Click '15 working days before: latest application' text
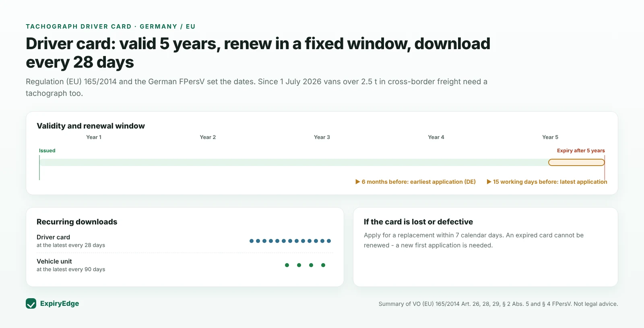The width and height of the screenshot is (644, 328). point(550,182)
